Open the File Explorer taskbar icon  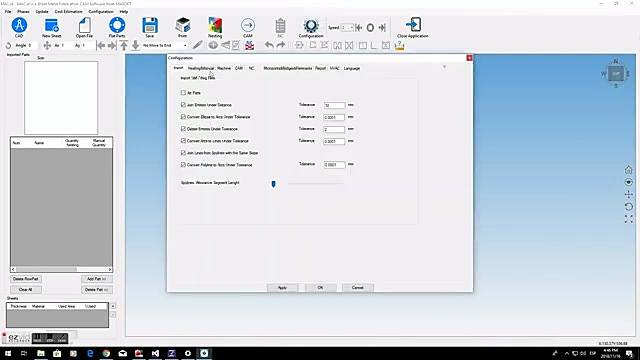(x=40, y=353)
